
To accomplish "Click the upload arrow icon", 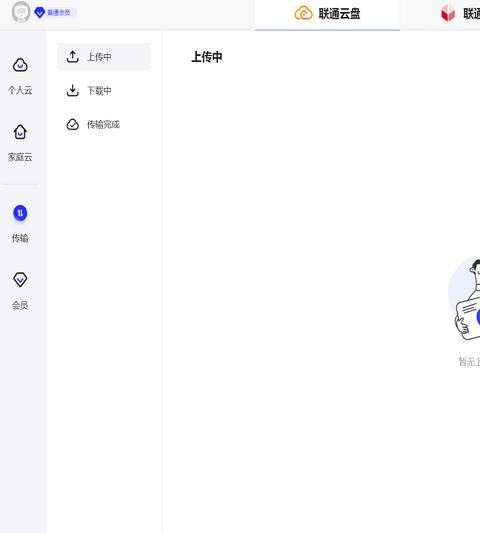I will tap(72, 56).
